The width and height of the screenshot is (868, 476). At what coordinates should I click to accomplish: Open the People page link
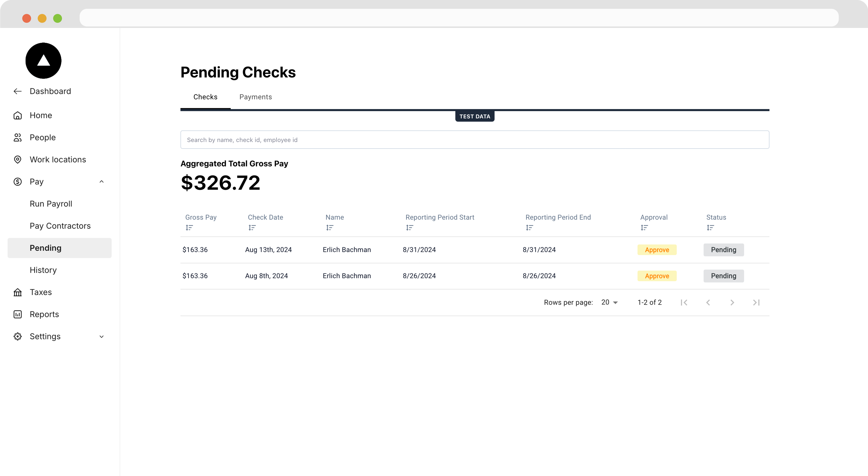43,138
